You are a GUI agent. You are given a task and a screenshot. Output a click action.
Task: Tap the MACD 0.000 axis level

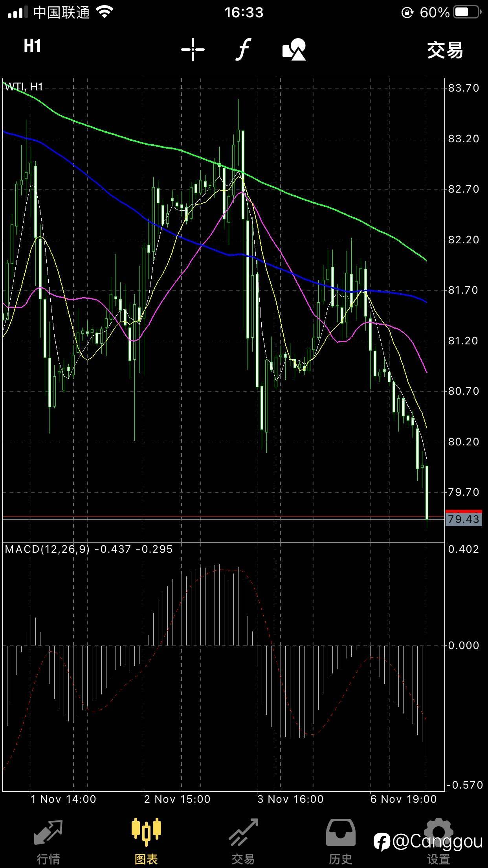(464, 645)
